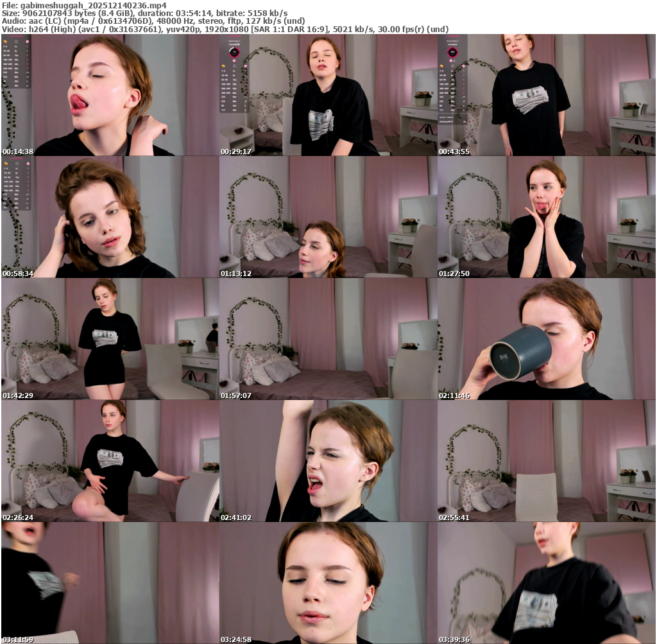Viewport: 657px width, 644px height.
Task: Select the empty room frame at 01:57:07
Action: click(x=328, y=339)
